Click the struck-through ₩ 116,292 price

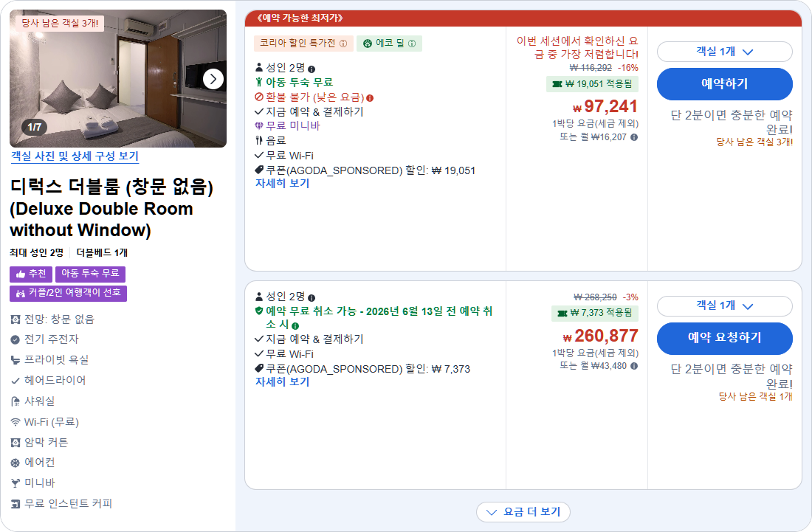(x=591, y=68)
